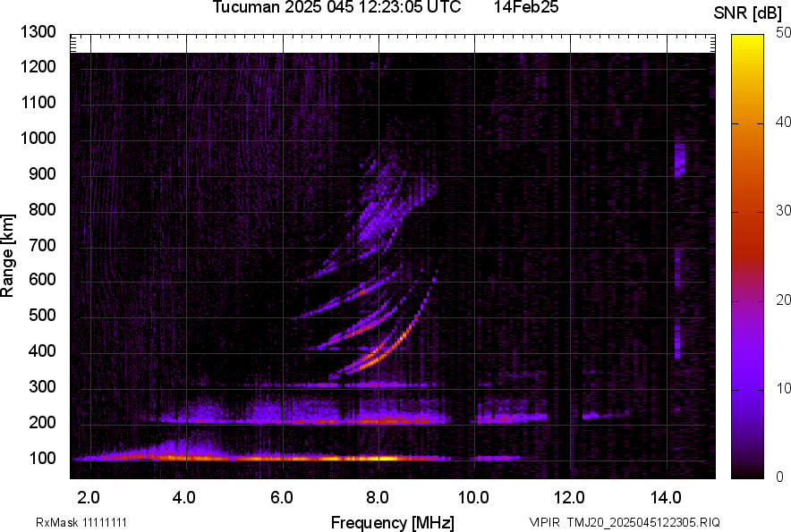Click the range tick label '100'
The height and width of the screenshot is (532, 791).
tap(42, 459)
